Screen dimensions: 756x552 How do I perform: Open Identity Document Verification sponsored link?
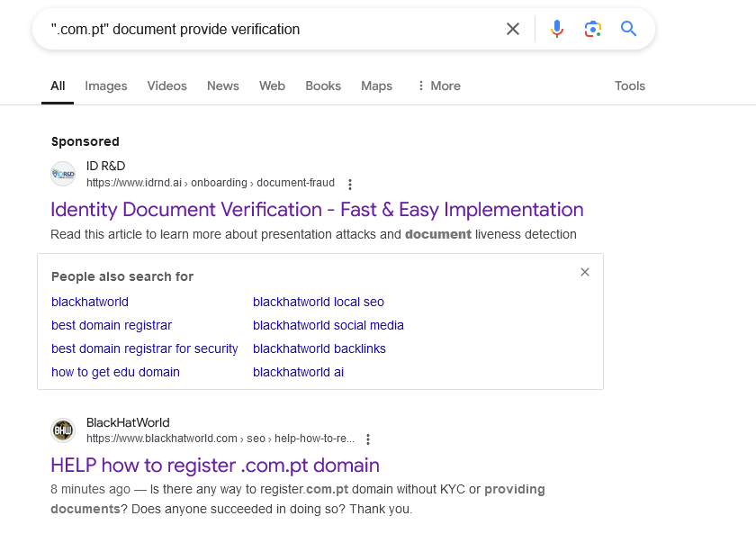pos(317,210)
